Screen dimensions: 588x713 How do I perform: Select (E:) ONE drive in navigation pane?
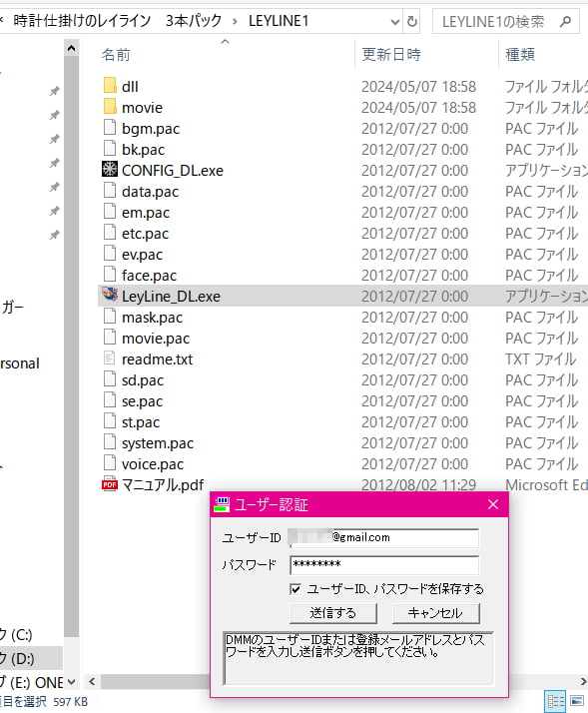tap(31, 682)
